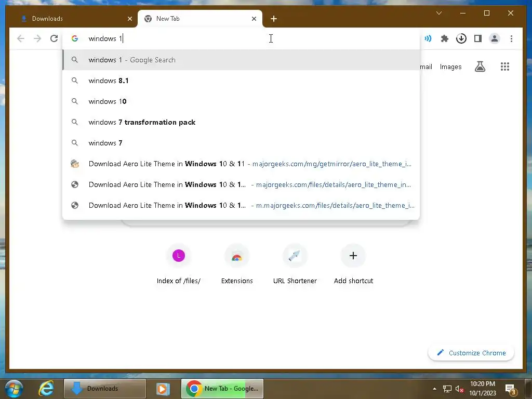Open the Images link
The image size is (532, 399).
[450, 67]
